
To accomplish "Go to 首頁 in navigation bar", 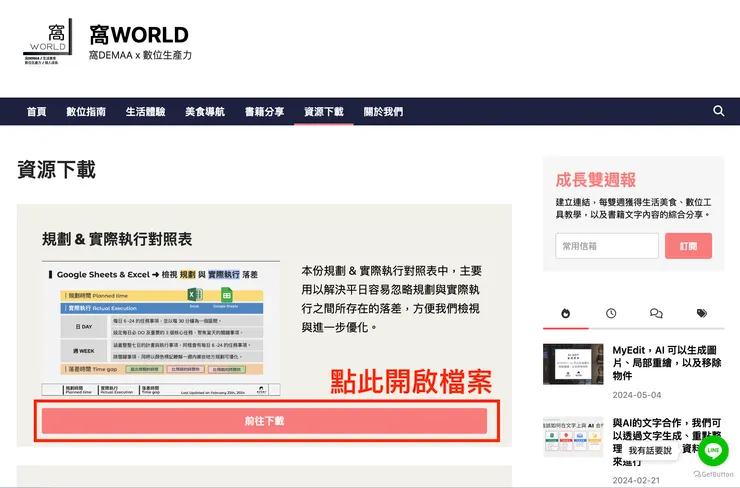I will [x=36, y=112].
